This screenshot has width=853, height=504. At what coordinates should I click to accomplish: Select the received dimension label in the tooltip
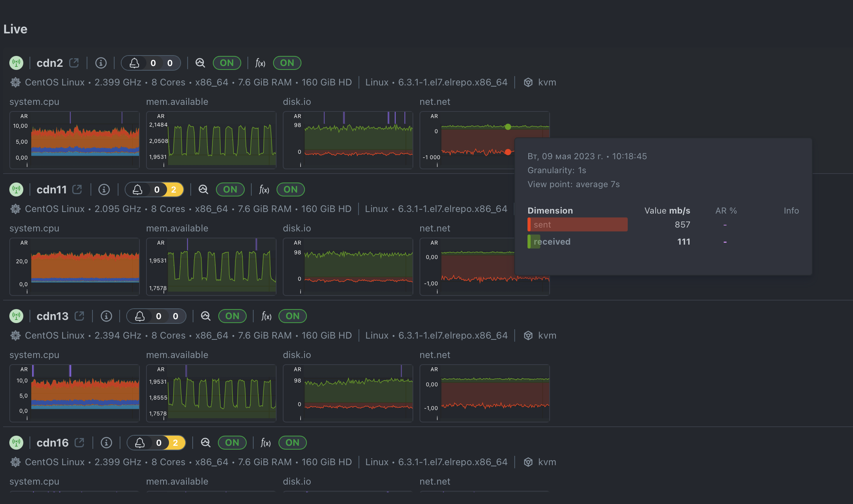[x=552, y=242]
